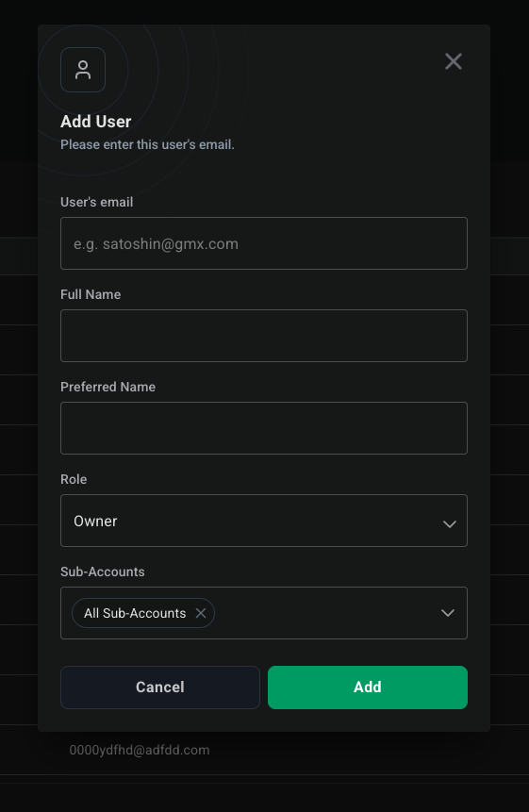Close the Add User dialog
This screenshot has height=812, width=529.
[x=453, y=61]
